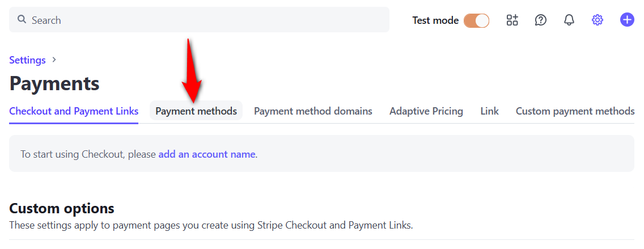This screenshot has height=249, width=644.
Task: Open Custom payment methods tab
Action: coord(575,111)
